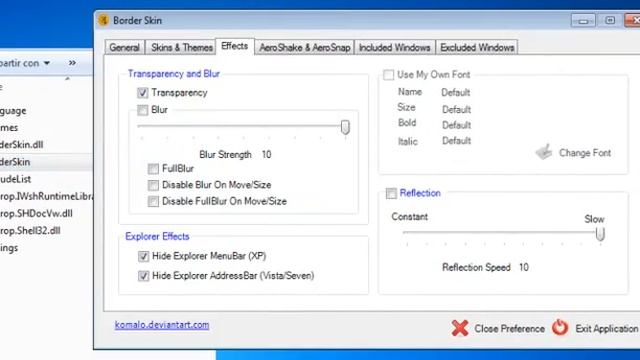Click the font Italic Default value
Screen dimensions: 640x360
[456, 141]
